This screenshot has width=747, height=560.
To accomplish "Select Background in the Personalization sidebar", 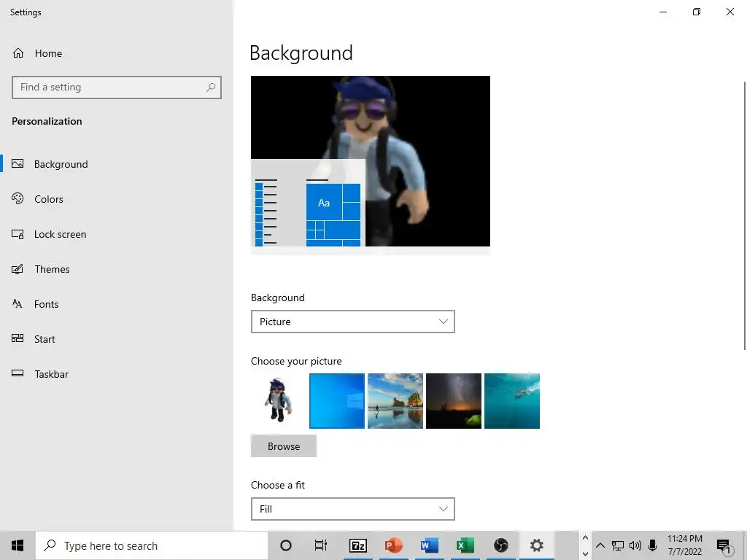I will (x=116, y=164).
